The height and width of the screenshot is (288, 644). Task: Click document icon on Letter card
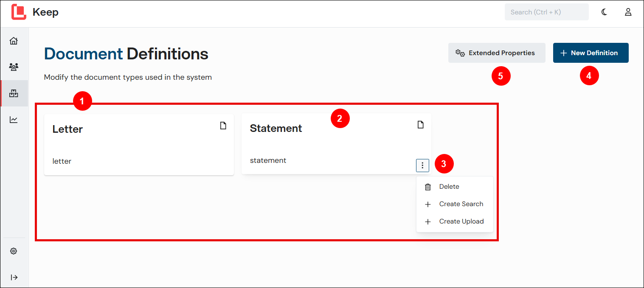pos(223,126)
